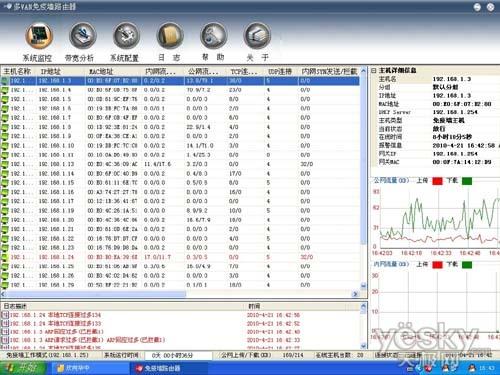The image size is (500, 375).
Task: Minimize the router application window
Action: (x=477, y=7)
